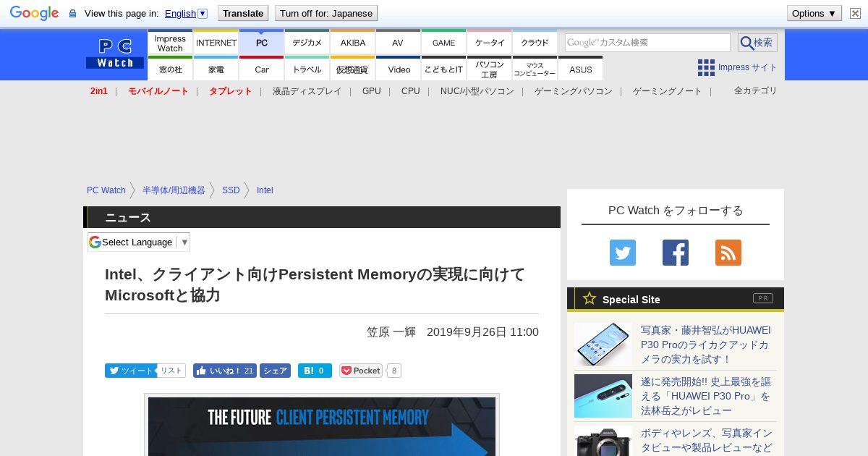The image size is (868, 456).
Task: Open 遂に発売開始 HUAWEI P30 Pro review link
Action: coord(706,396)
